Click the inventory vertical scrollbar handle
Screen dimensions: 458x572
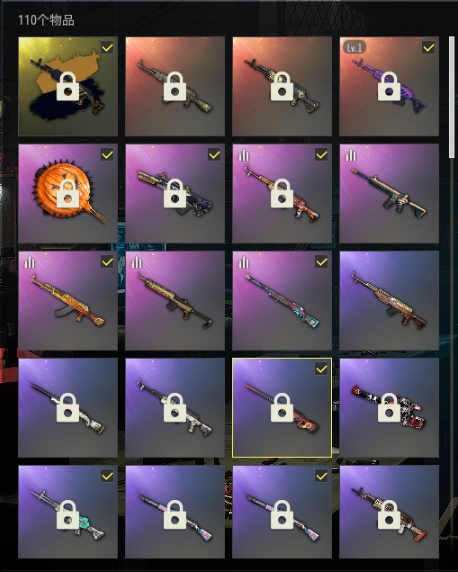pyautogui.click(x=452, y=97)
